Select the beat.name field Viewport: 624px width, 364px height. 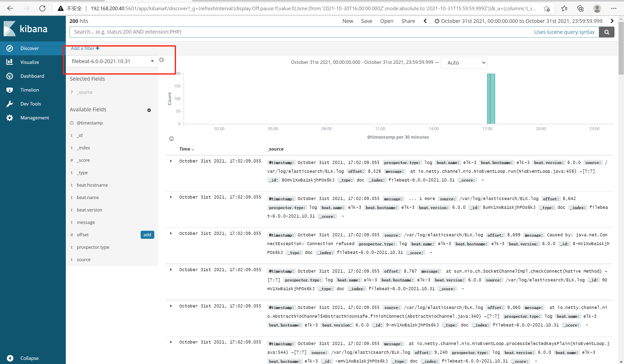[88, 197]
